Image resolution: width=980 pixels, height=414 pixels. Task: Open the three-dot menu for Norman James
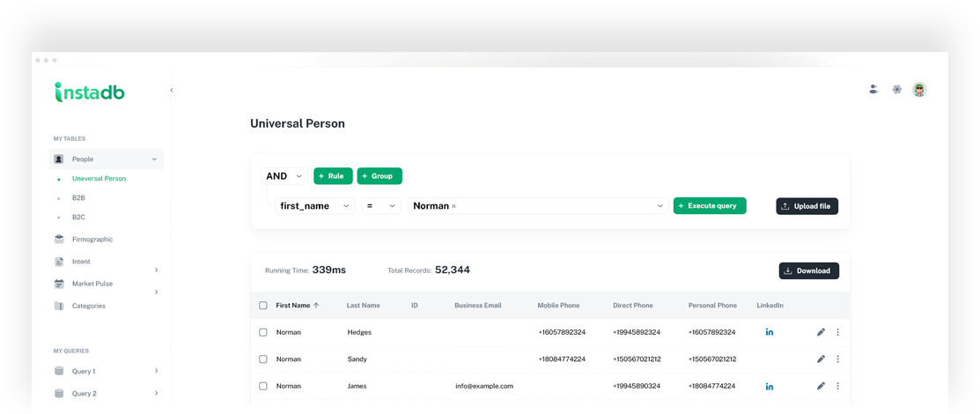tap(837, 386)
